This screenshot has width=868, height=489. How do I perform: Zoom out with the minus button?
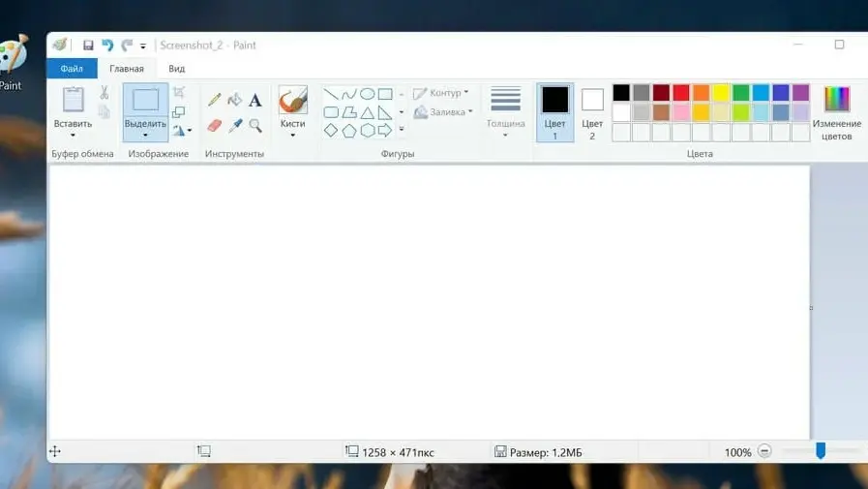coord(764,451)
